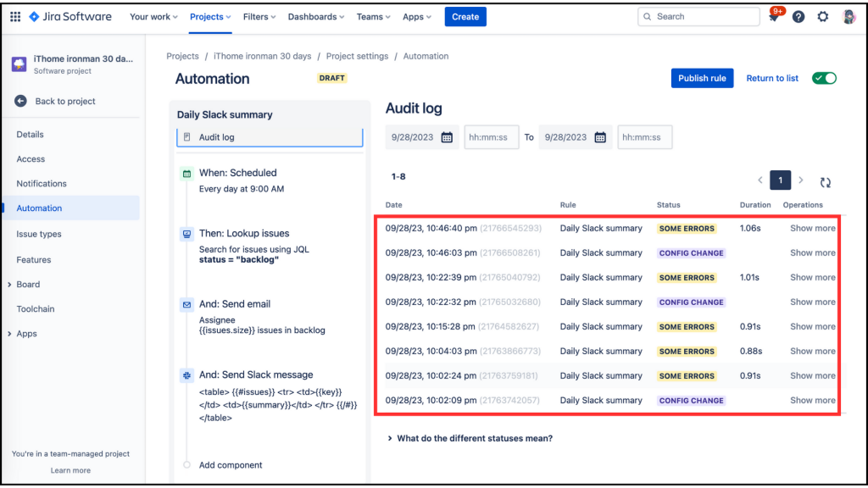Image resolution: width=868 pixels, height=488 pixels.
Task: Open the Teams dropdown menu
Action: coord(373,17)
